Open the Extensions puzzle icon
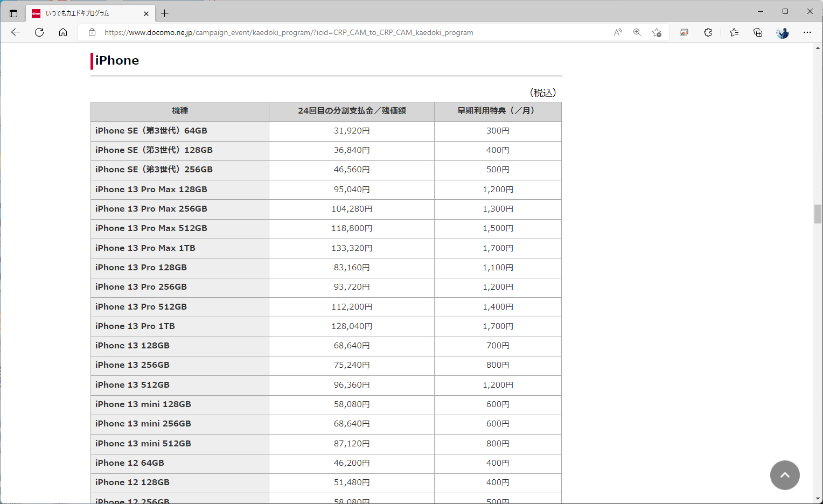 click(708, 32)
